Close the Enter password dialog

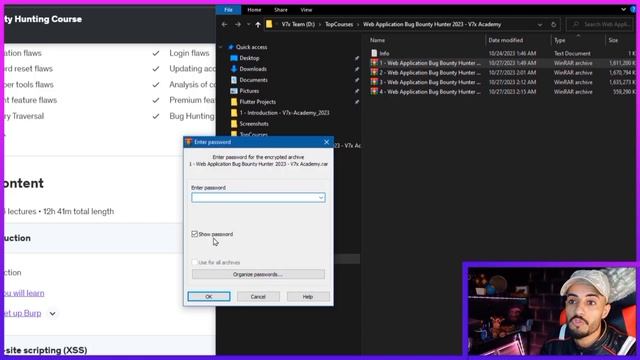(x=327, y=142)
